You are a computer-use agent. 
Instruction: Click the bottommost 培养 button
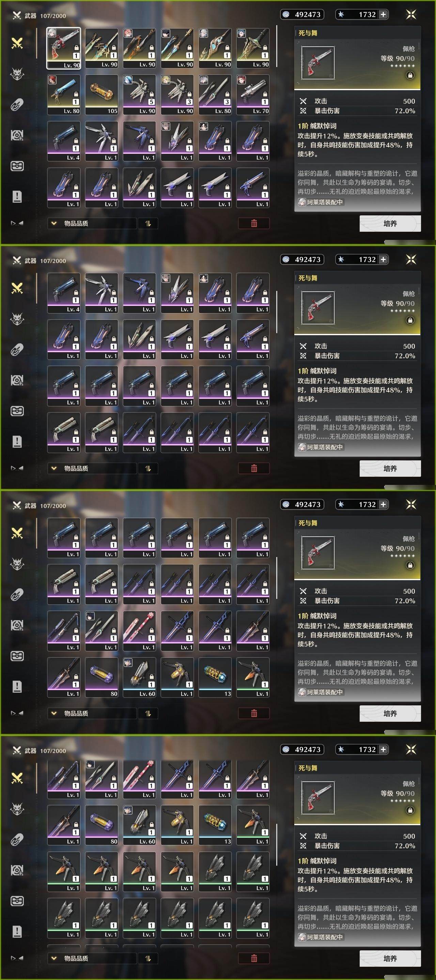click(390, 958)
